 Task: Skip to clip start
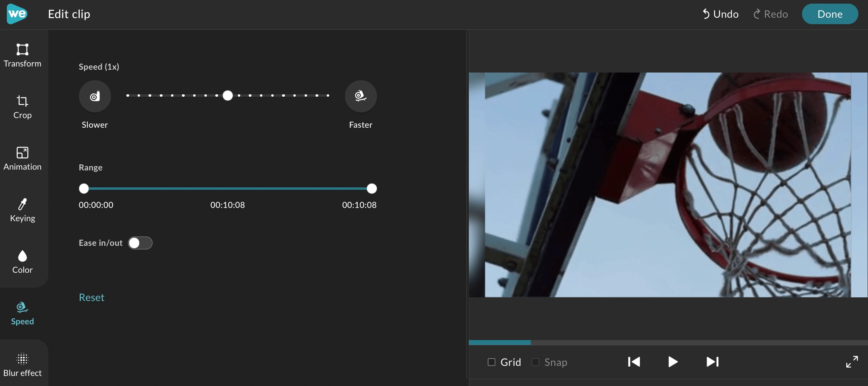(634, 362)
